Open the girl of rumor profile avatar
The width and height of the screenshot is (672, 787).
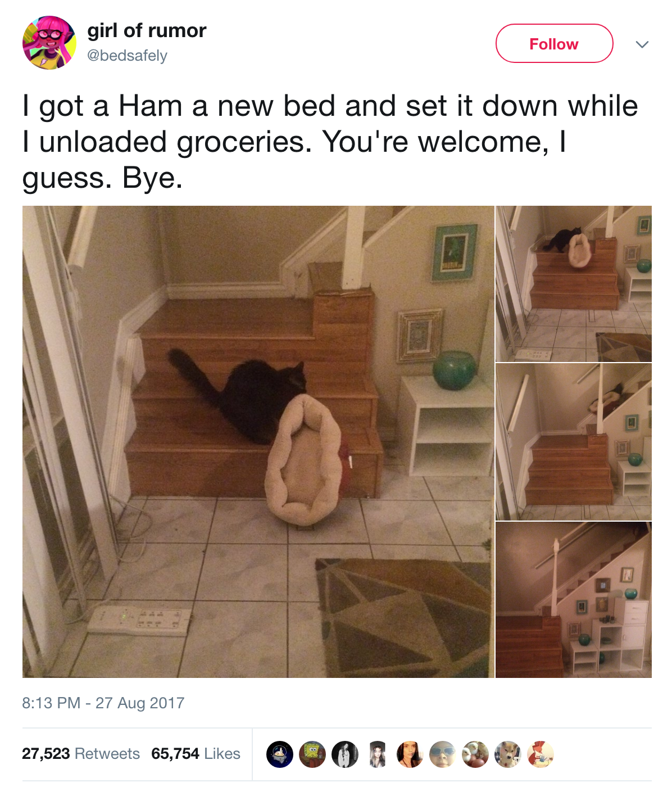pos(49,43)
